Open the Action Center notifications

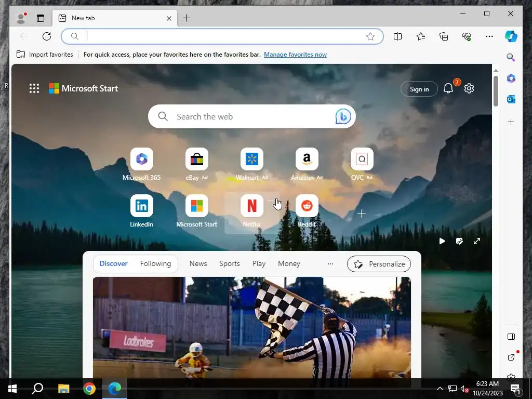point(515,389)
